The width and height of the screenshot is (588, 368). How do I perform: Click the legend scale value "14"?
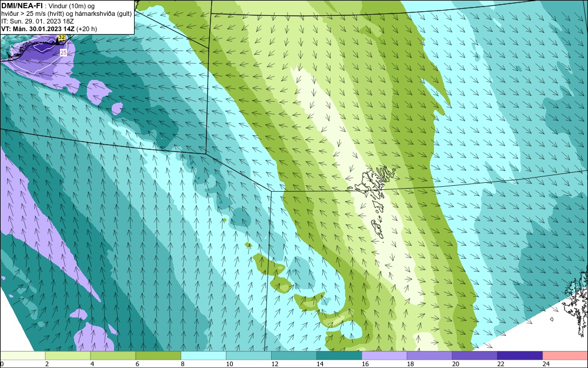click(319, 364)
